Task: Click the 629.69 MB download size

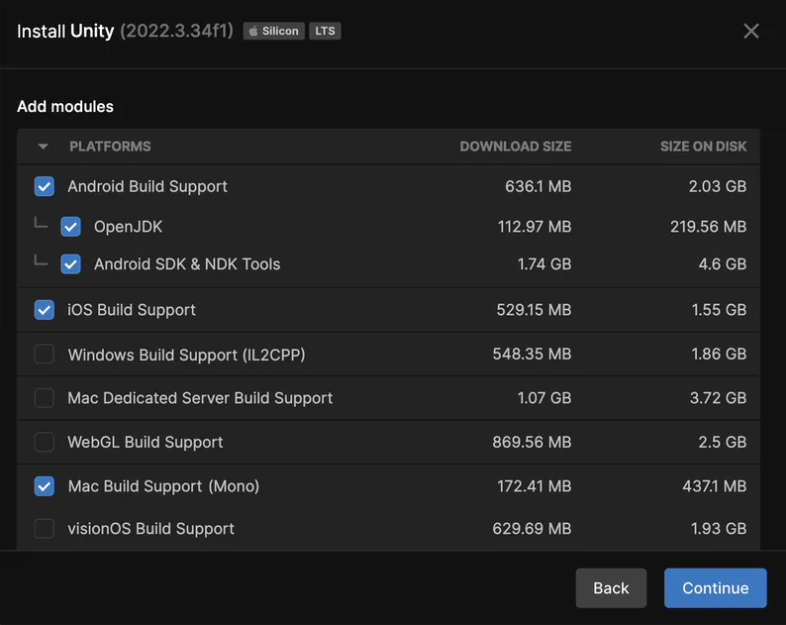Action: [x=532, y=529]
